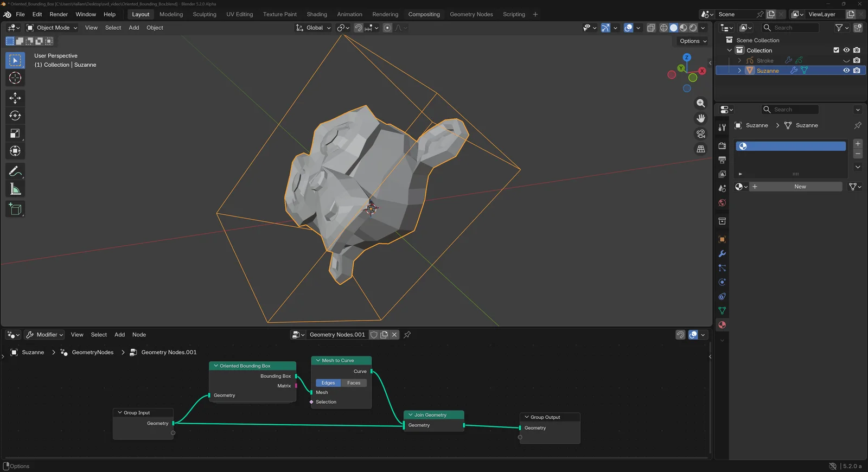Open the Object properties tab icon

pos(722,239)
